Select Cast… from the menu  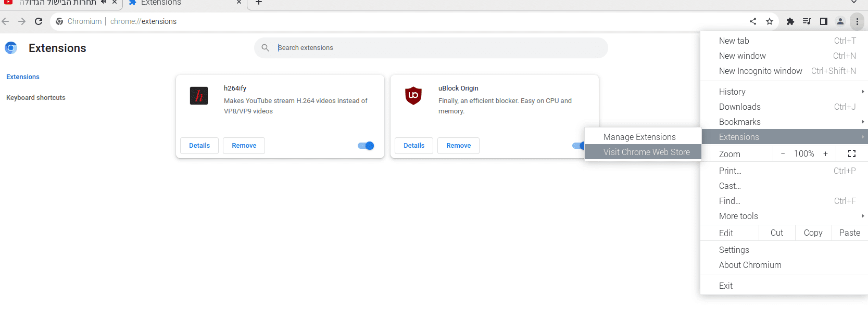click(785, 186)
